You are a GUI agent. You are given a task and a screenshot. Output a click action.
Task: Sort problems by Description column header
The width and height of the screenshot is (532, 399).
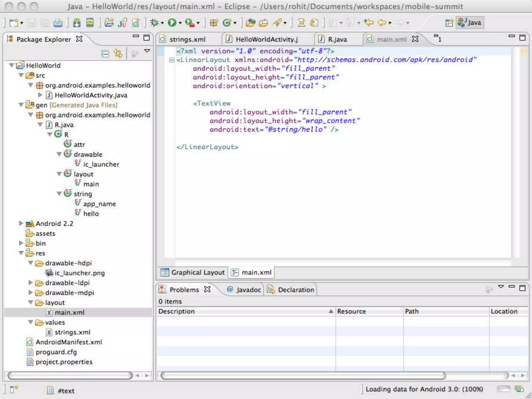[246, 311]
